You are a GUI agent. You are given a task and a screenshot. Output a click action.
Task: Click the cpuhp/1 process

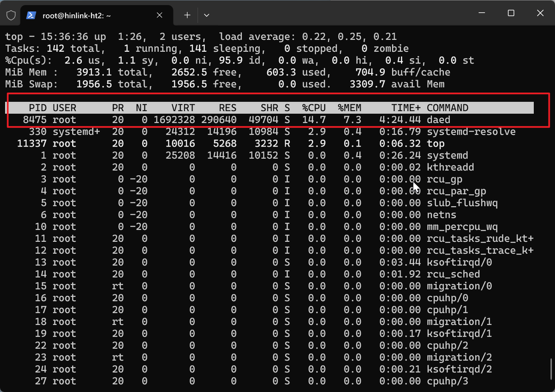pos(448,310)
